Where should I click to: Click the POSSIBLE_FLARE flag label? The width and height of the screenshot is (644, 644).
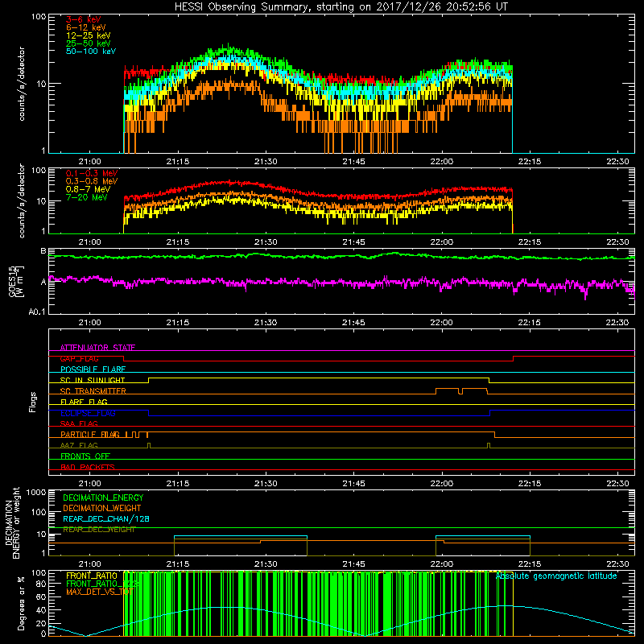pyautogui.click(x=93, y=369)
